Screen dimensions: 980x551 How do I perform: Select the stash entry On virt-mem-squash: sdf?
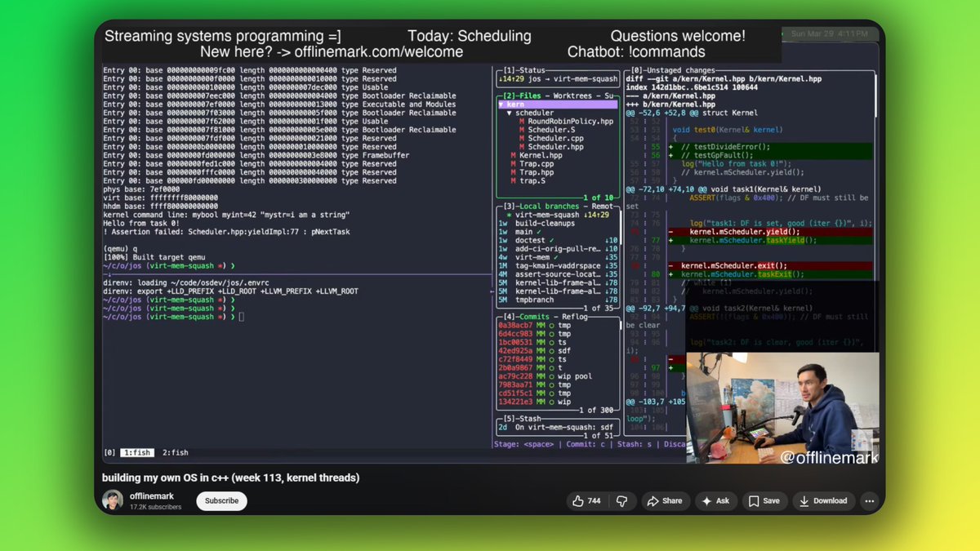pos(558,428)
